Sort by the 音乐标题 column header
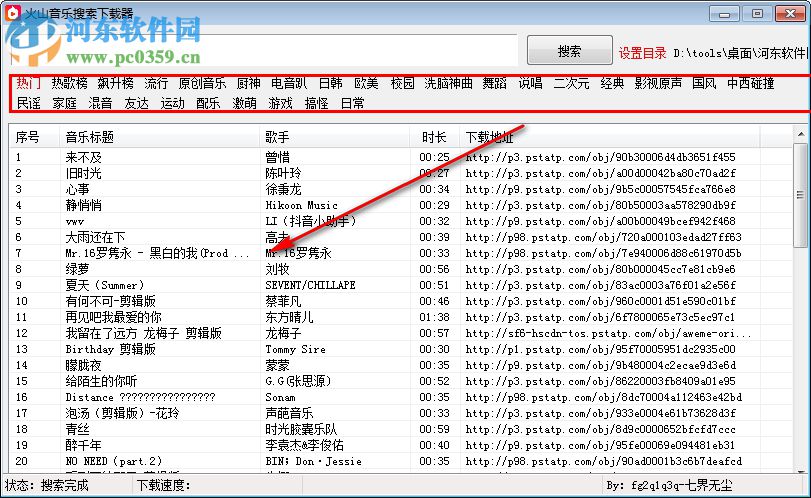 point(159,137)
